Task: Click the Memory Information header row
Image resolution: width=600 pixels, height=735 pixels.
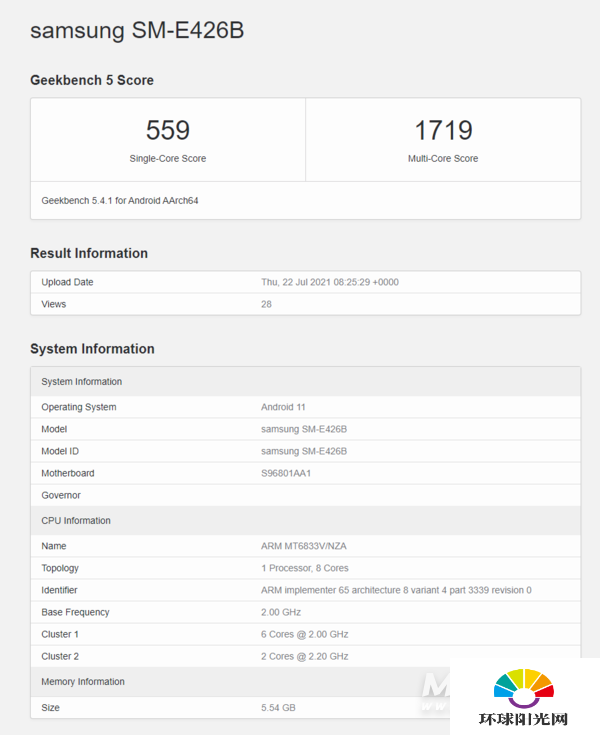Action: (306, 682)
